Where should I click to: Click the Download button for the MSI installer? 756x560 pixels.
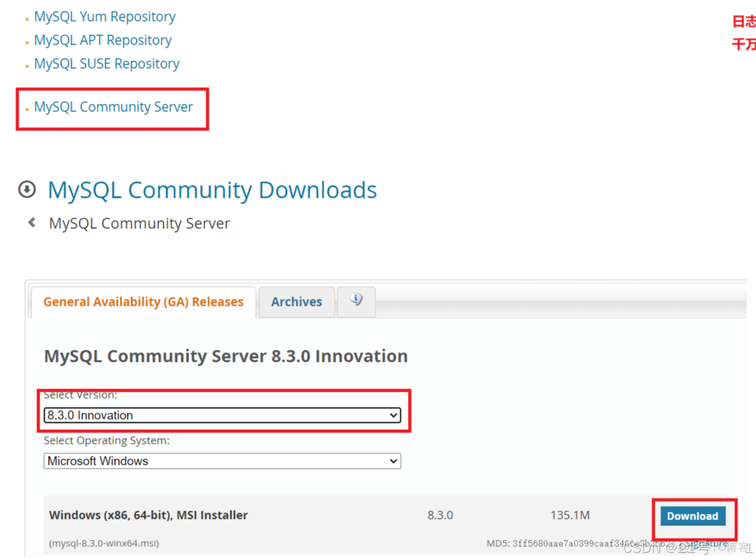(692, 516)
